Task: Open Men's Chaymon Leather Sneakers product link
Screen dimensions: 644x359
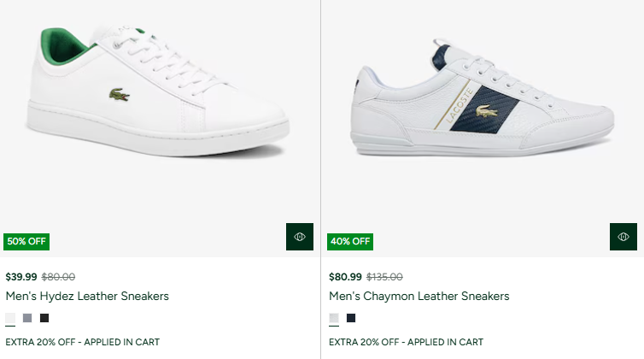Action: [x=419, y=297]
